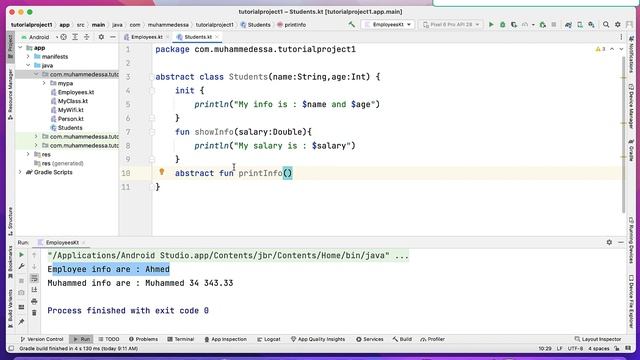The height and width of the screenshot is (360, 640).
Task: Collapse all in the Project panel
Action: pos(87,37)
